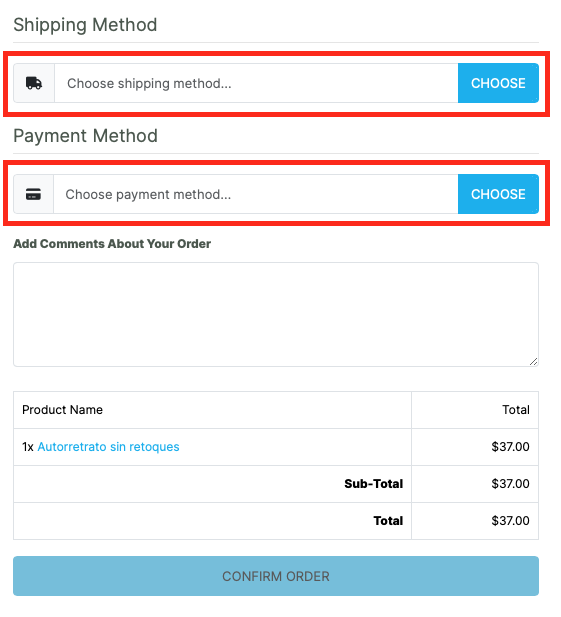The height and width of the screenshot is (617, 561).
Task: Click the delivery truck icon
Action: tap(34, 83)
